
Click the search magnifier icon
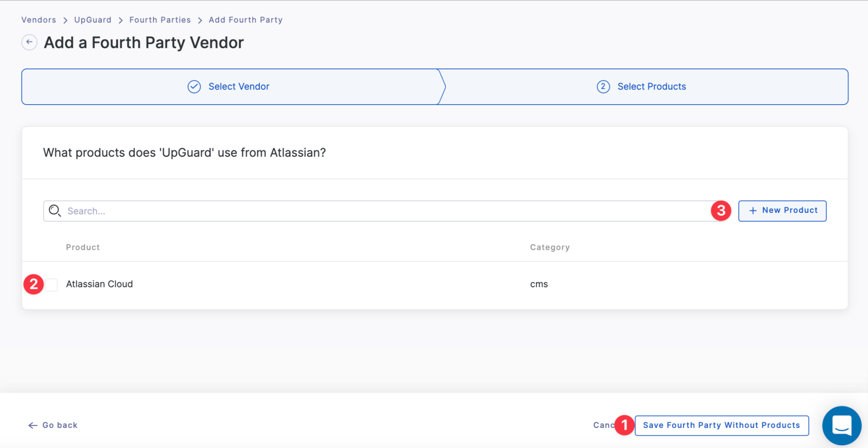(x=55, y=211)
